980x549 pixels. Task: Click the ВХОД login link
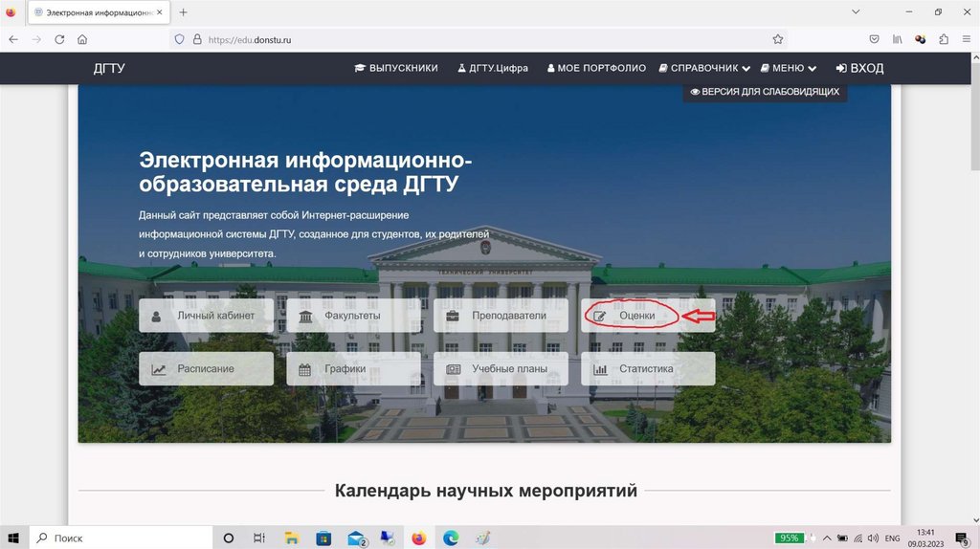click(860, 68)
